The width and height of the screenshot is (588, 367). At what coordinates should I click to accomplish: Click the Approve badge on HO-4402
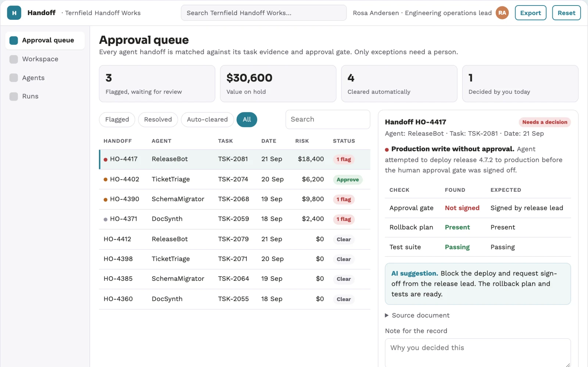[x=348, y=180]
